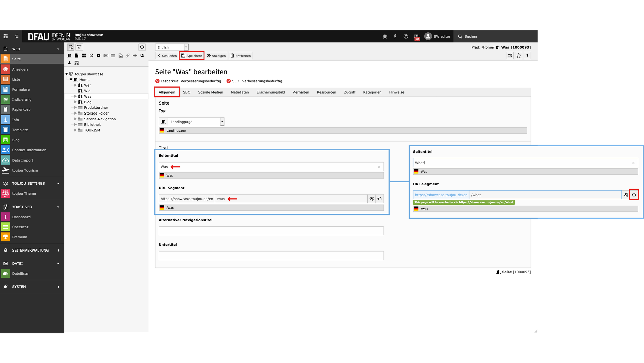The width and height of the screenshot is (644, 363).
Task: Click the filter icon above page tree
Action: pos(79,47)
